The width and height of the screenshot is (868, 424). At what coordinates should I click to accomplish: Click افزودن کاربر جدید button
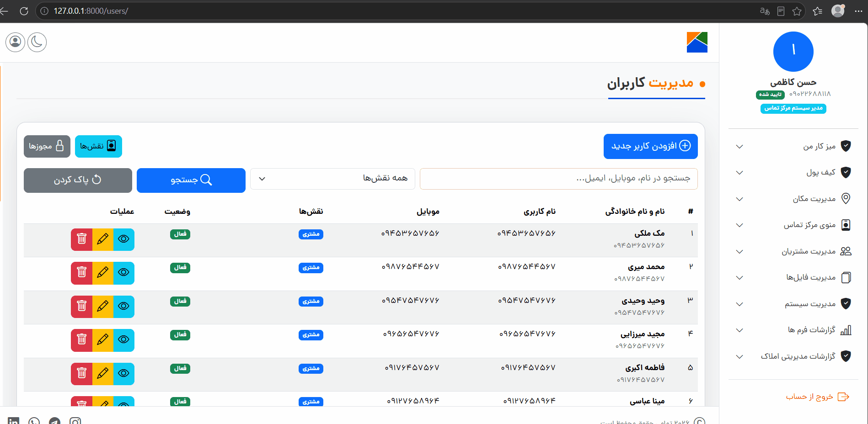(x=650, y=146)
